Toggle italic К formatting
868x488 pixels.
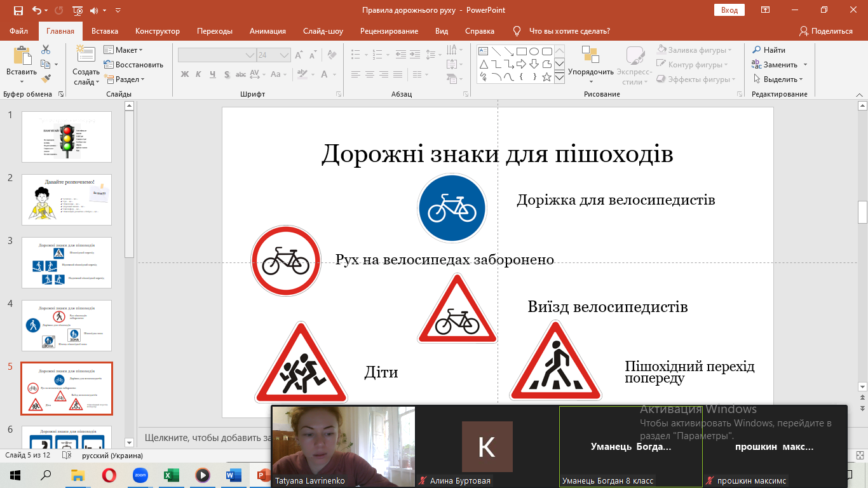198,74
